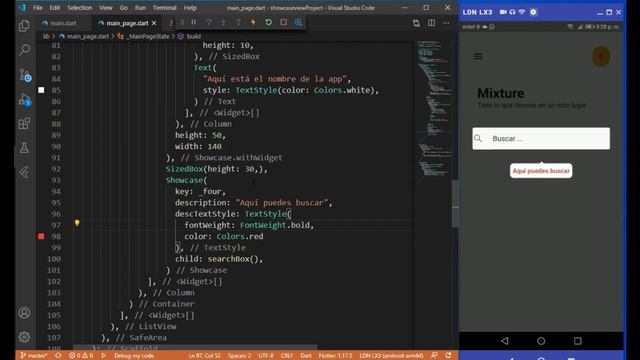Open the Accounts menu icon
Viewport: 640px width, 360px height.
pos(24,313)
